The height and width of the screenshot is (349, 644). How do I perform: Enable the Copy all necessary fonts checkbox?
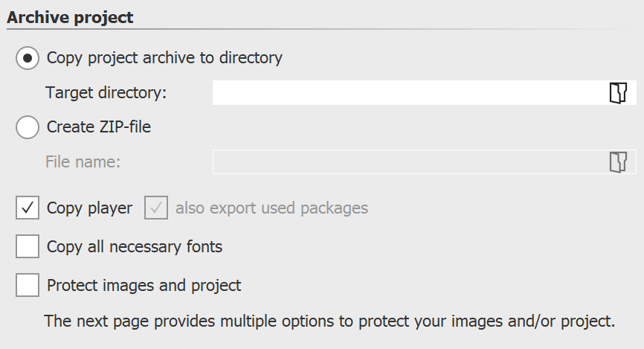tap(28, 246)
